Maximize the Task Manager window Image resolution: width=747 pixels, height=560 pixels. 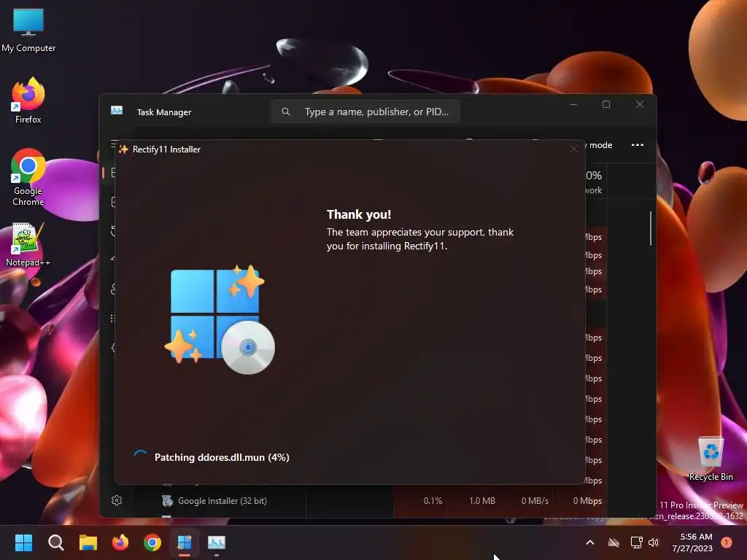[x=606, y=104]
